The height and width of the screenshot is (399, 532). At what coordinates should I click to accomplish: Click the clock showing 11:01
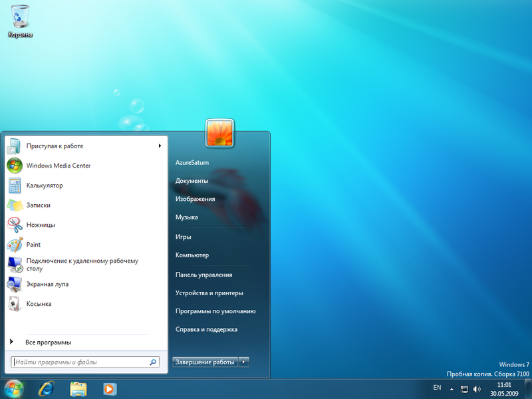click(504, 385)
